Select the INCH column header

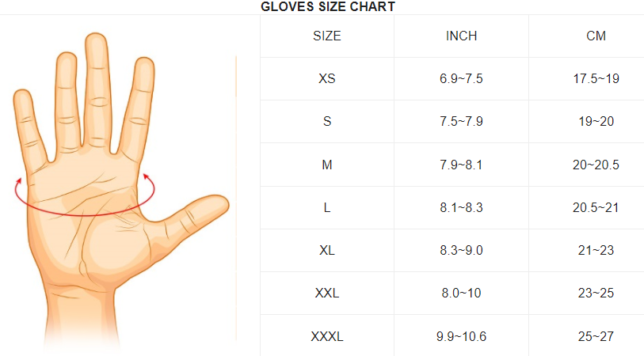[x=461, y=36]
